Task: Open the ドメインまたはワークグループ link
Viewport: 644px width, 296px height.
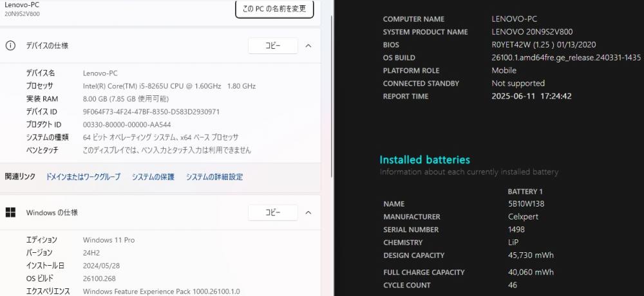Action: (83, 177)
